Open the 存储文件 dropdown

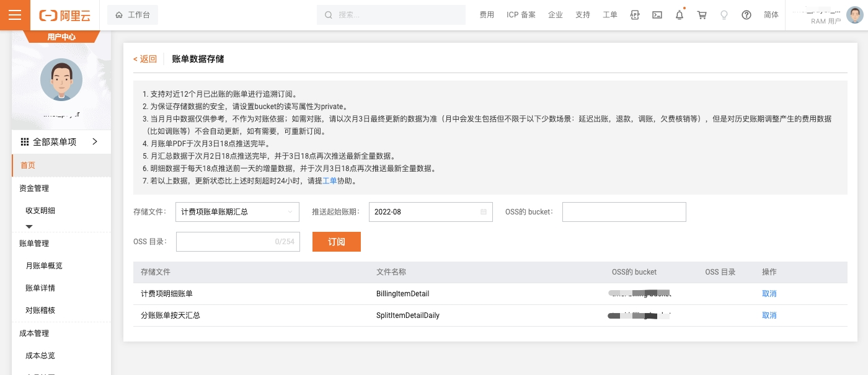(237, 212)
